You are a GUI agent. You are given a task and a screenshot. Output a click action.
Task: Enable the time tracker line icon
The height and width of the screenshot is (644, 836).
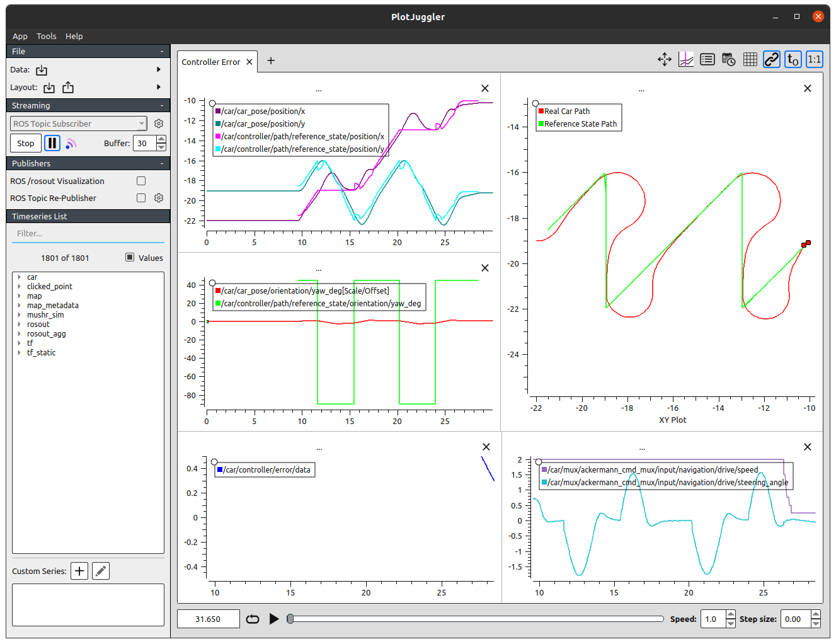tap(685, 59)
